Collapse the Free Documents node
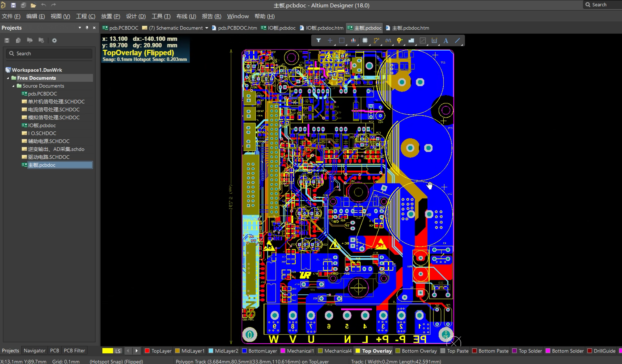 click(x=8, y=78)
